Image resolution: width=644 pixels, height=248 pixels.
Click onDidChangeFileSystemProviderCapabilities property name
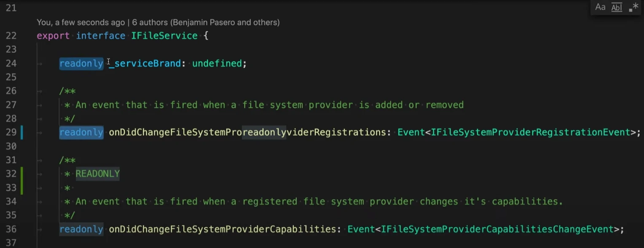pos(223,229)
